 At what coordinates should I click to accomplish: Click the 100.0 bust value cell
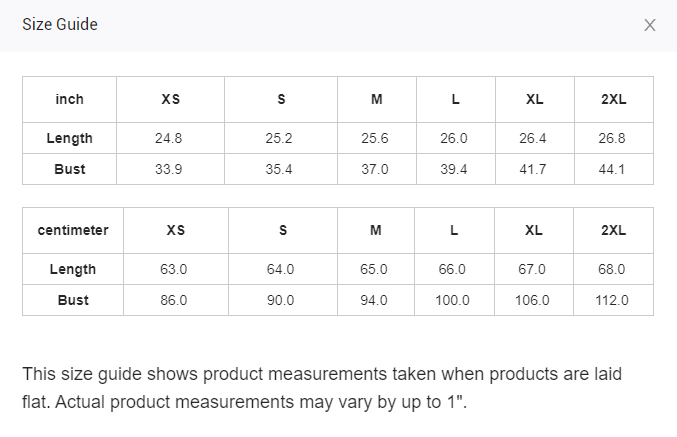pyautogui.click(x=454, y=300)
